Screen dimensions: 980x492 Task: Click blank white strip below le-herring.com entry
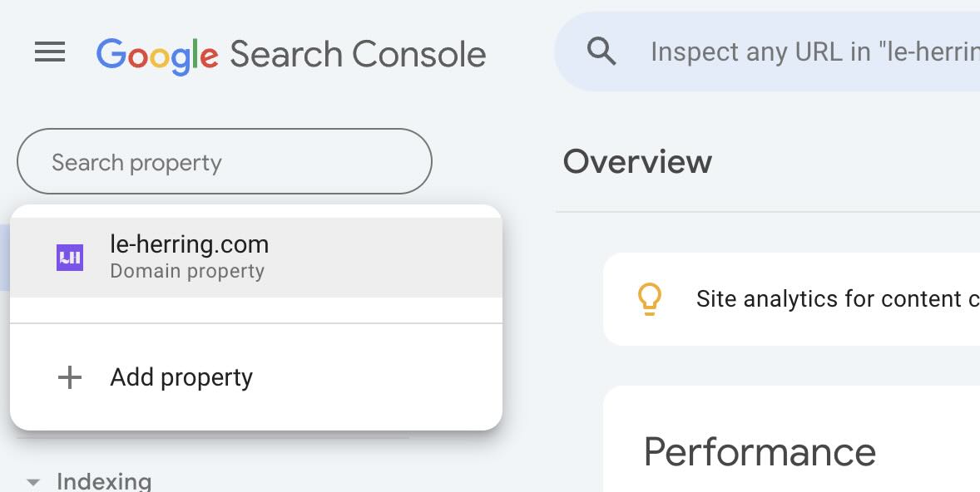(x=256, y=310)
